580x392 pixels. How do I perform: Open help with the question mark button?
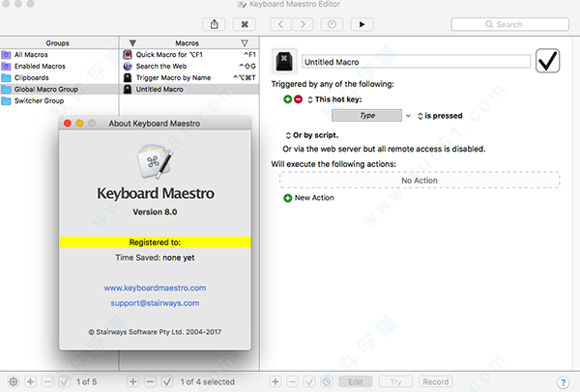pos(563,382)
